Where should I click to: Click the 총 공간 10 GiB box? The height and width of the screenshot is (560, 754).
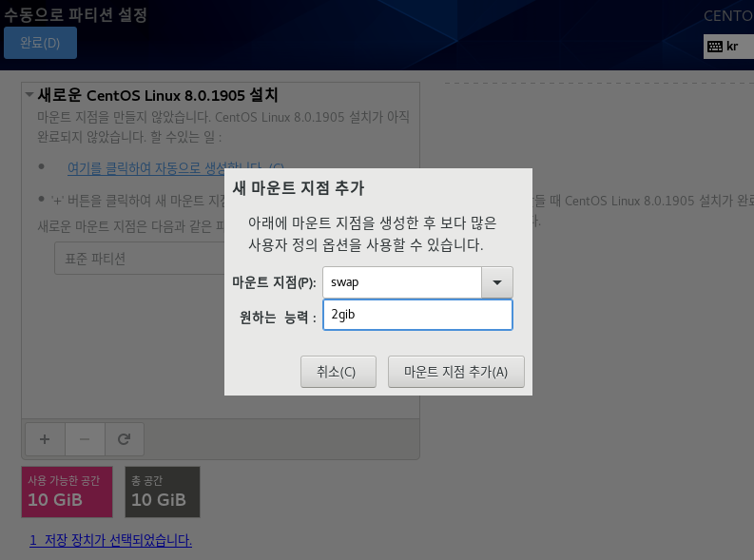point(163,492)
